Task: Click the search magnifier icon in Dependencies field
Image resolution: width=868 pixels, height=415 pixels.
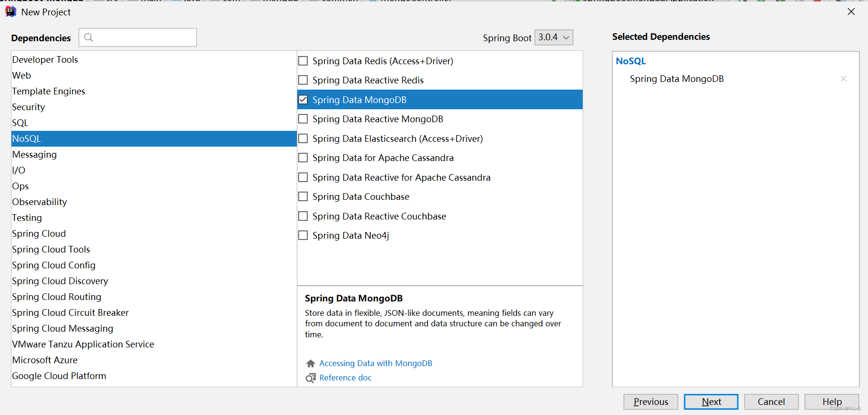Action: (x=89, y=37)
